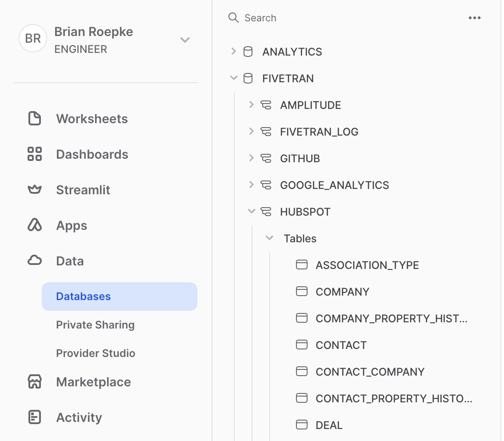This screenshot has height=441, width=504.
Task: Click the FIVETRAN database icon
Action: click(x=247, y=78)
